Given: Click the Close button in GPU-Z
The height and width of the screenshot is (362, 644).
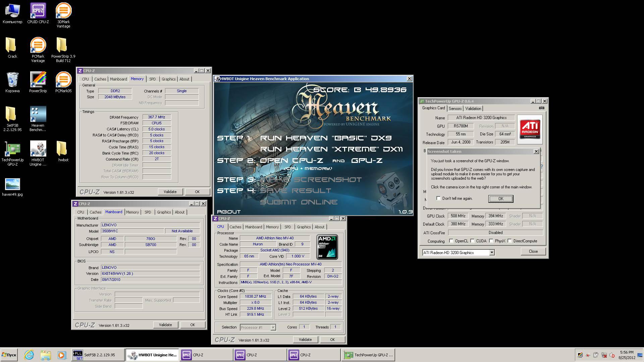Looking at the screenshot, I should (x=533, y=251).
